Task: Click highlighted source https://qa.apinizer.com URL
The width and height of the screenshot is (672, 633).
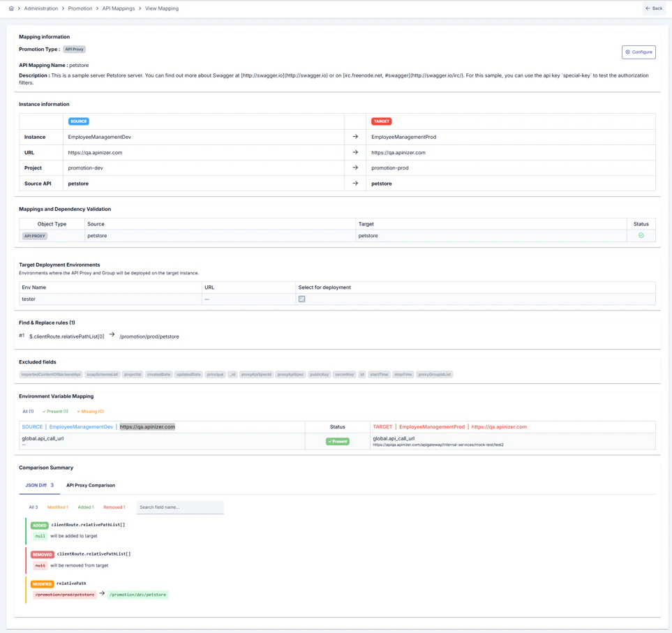Action: point(147,427)
